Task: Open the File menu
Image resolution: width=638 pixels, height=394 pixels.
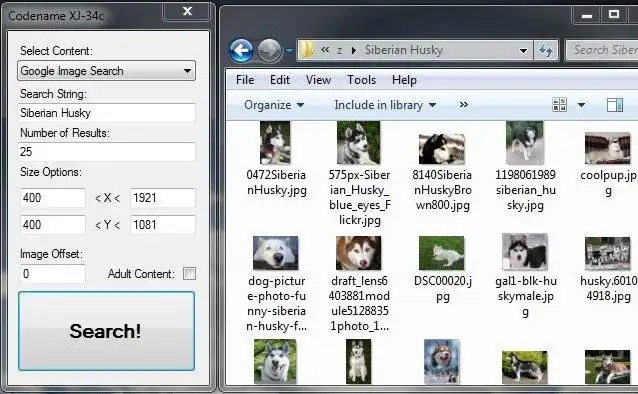Action: 245,80
